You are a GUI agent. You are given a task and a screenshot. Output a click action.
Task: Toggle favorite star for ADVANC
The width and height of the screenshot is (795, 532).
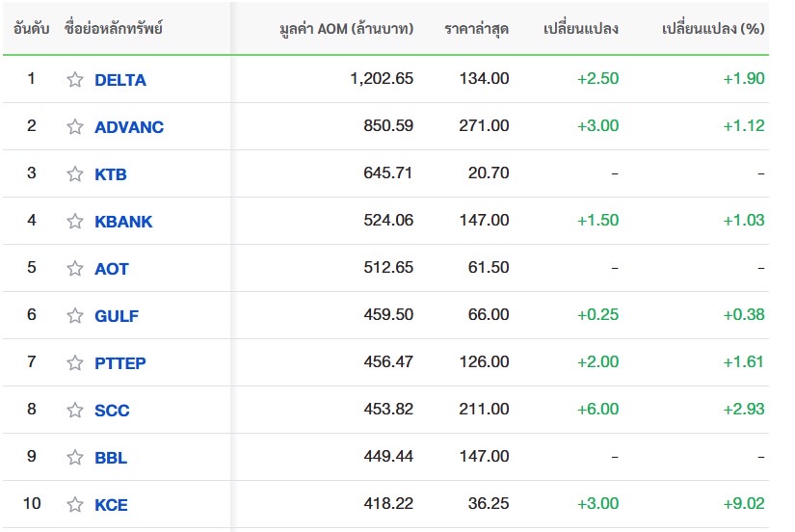coord(75,127)
